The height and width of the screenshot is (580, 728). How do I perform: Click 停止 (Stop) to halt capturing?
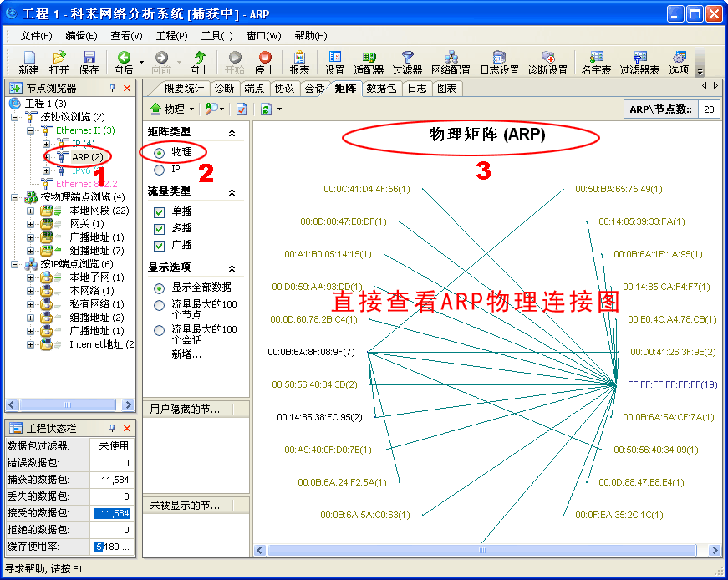pyautogui.click(x=264, y=59)
